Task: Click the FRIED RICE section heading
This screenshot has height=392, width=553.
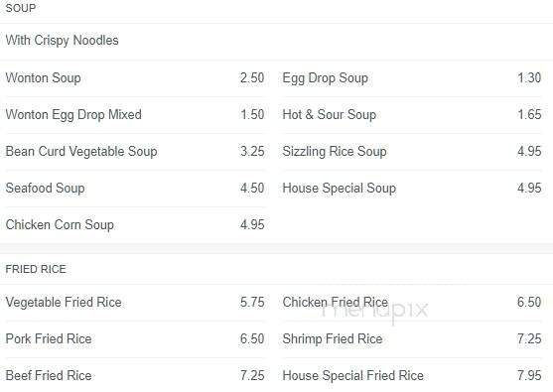Action: tap(36, 269)
